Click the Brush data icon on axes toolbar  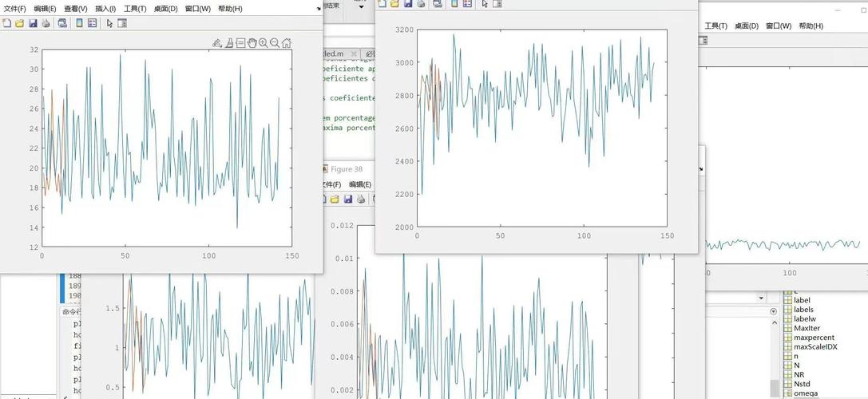(228, 43)
